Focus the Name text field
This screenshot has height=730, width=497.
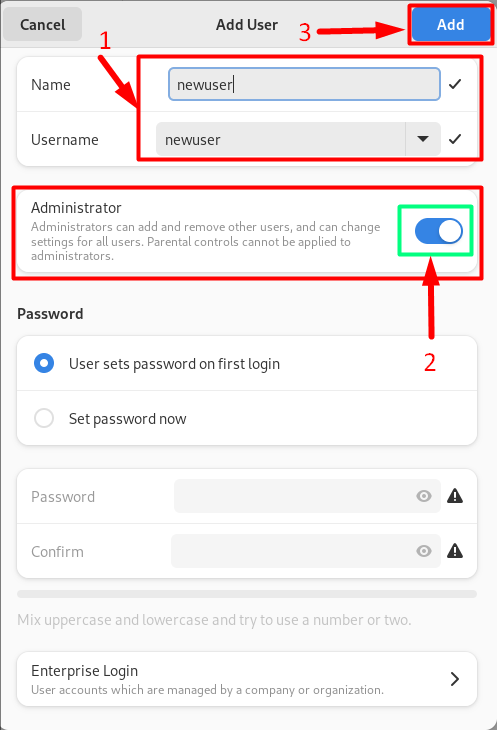coord(304,84)
